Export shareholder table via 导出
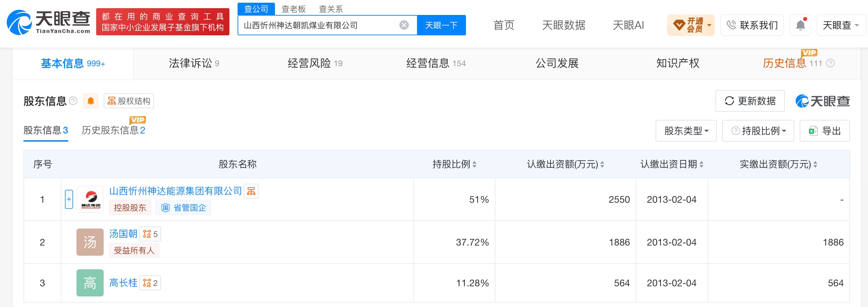The height and width of the screenshot is (307, 868). [824, 131]
